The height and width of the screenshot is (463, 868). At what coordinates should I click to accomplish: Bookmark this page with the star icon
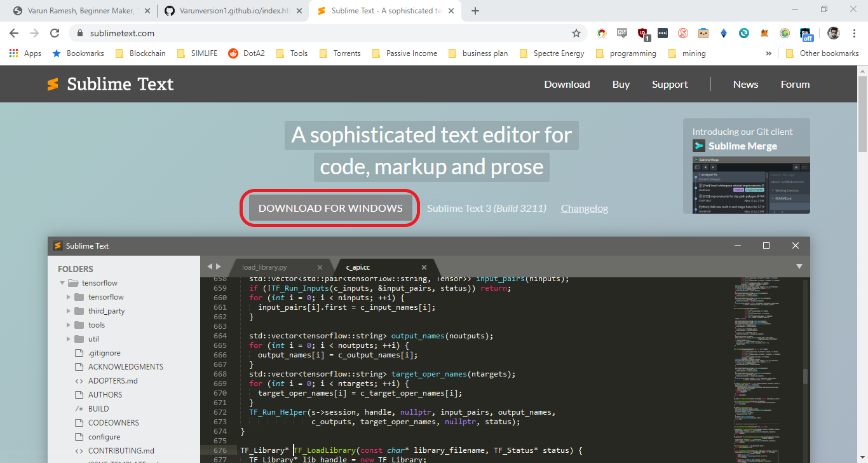tap(576, 33)
